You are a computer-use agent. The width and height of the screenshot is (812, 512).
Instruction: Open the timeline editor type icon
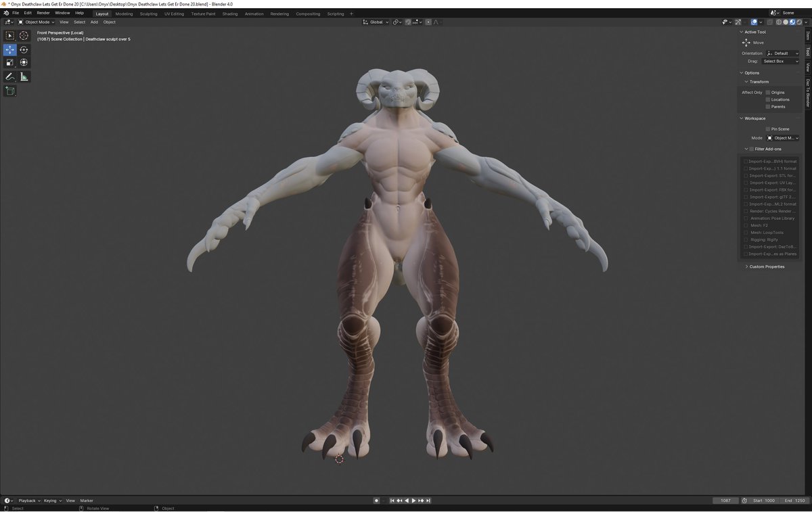pos(8,501)
